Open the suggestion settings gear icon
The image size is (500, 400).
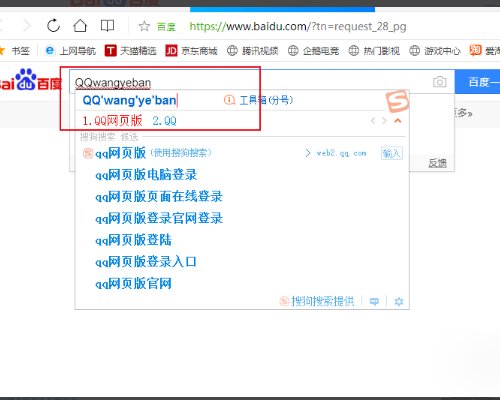coord(399,302)
